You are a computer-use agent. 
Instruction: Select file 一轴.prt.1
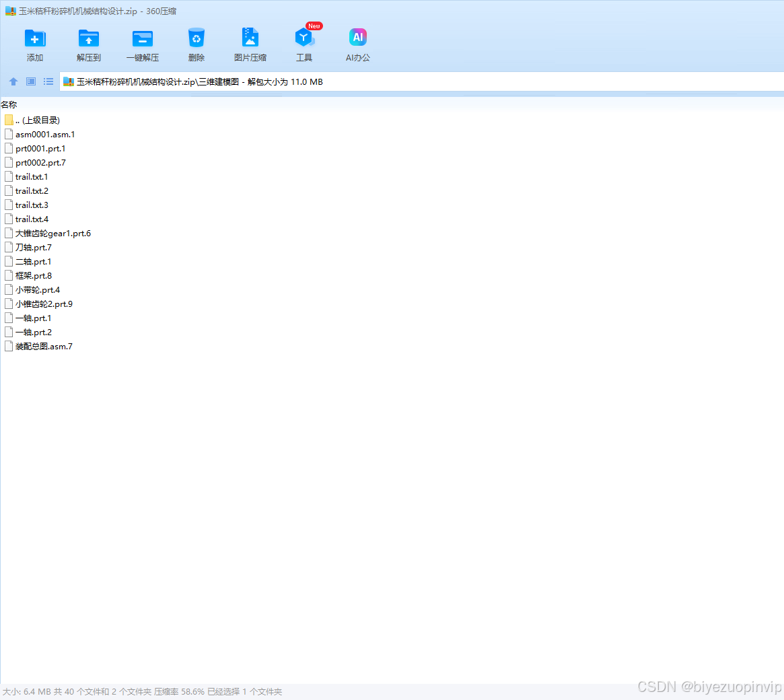pos(33,318)
